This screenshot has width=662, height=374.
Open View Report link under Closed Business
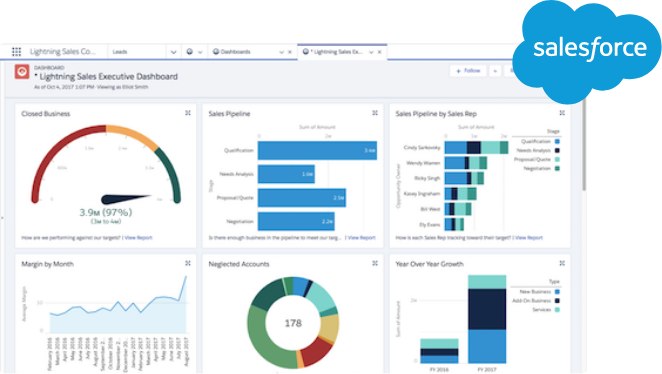click(x=138, y=238)
